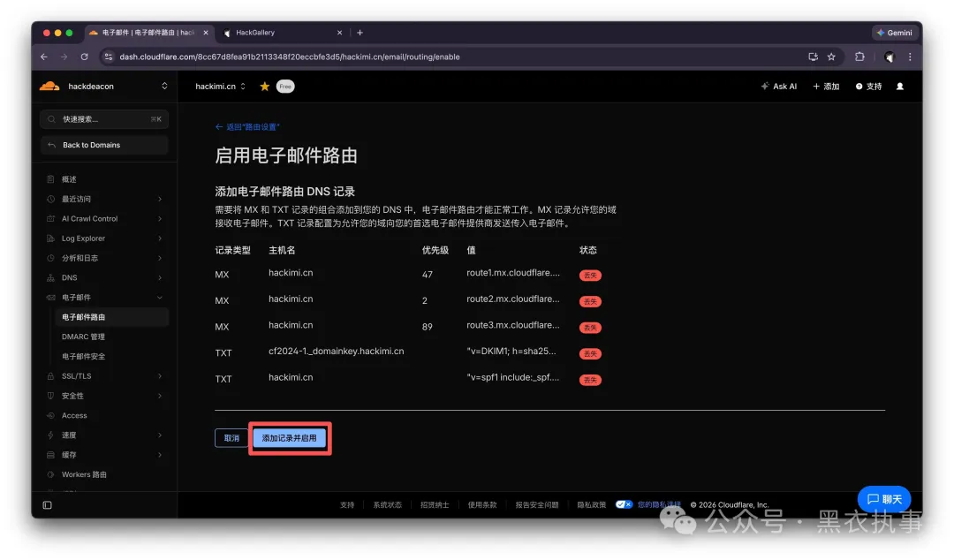The image size is (954, 560).
Task: Click Back to Domains
Action: 104,145
